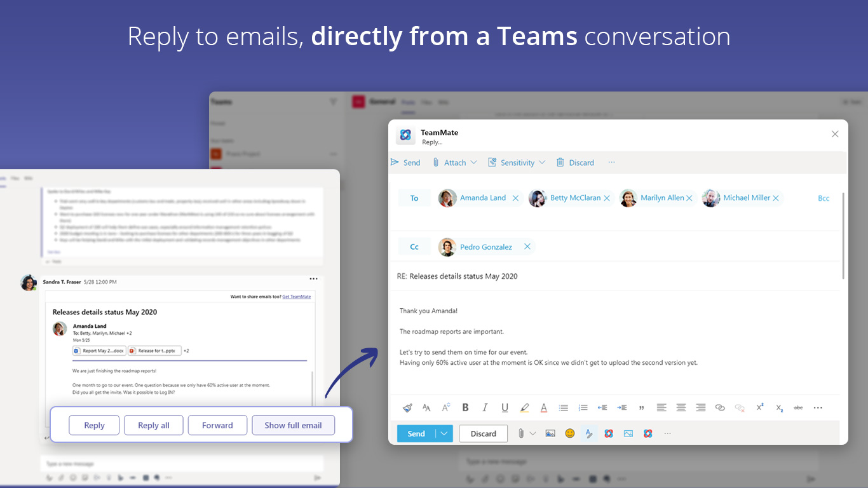This screenshot has width=868, height=488.
Task: Expand the Sensitivity dropdown chevron
Action: pos(542,163)
